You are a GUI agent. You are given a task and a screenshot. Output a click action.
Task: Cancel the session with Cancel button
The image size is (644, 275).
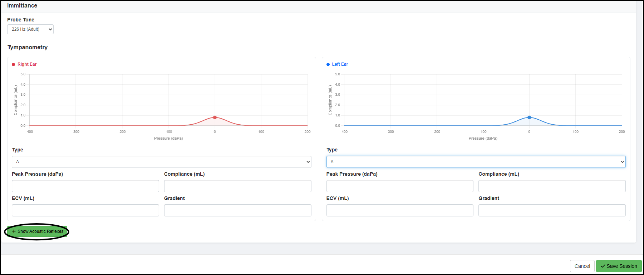coord(582,266)
